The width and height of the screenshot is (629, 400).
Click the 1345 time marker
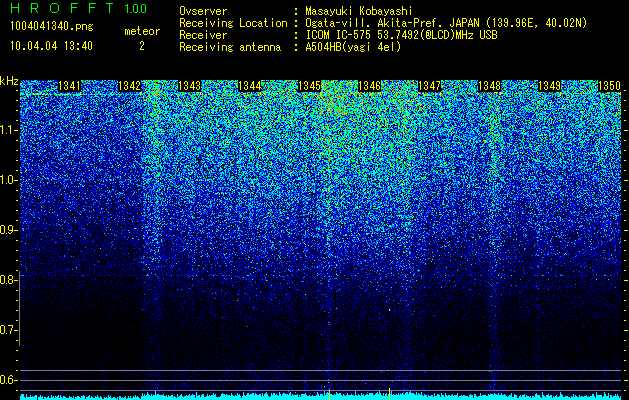[x=310, y=86]
